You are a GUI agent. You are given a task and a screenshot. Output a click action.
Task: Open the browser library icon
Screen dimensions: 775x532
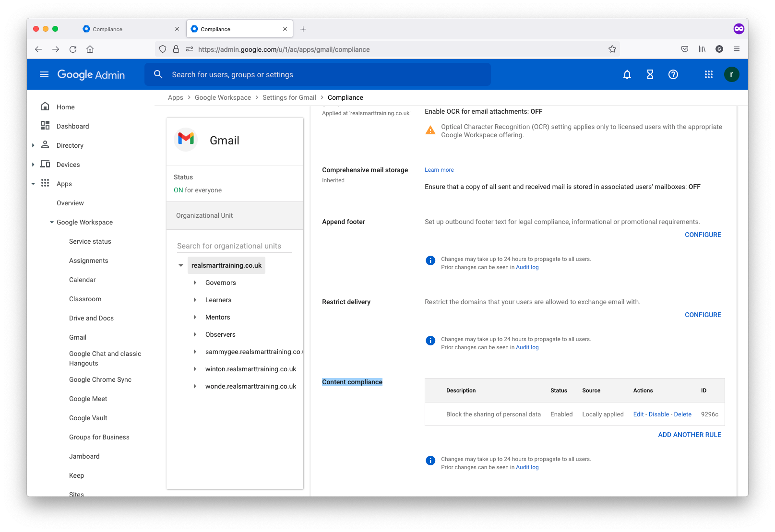(x=702, y=49)
